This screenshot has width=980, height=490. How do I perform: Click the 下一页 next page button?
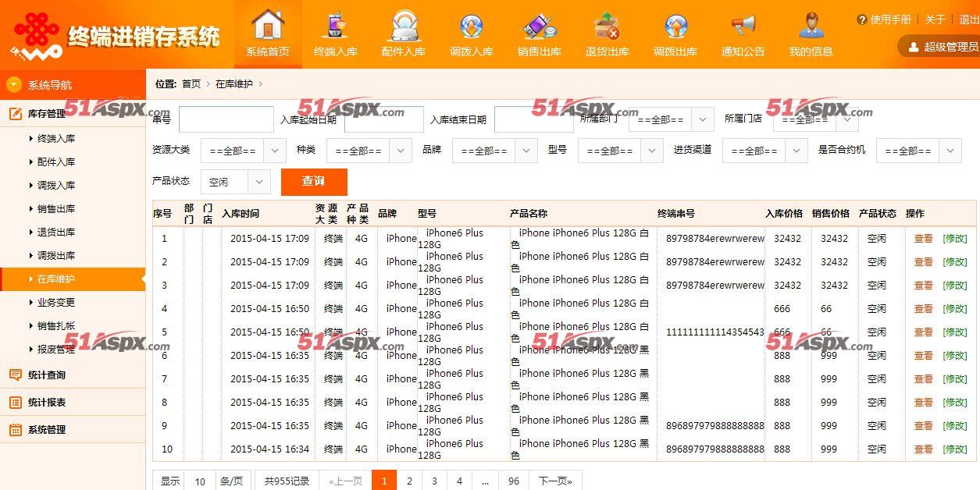(555, 481)
